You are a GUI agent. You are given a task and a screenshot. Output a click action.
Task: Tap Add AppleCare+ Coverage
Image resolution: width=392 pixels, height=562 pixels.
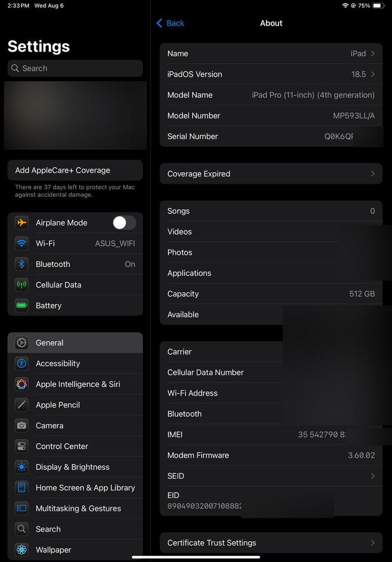[75, 170]
